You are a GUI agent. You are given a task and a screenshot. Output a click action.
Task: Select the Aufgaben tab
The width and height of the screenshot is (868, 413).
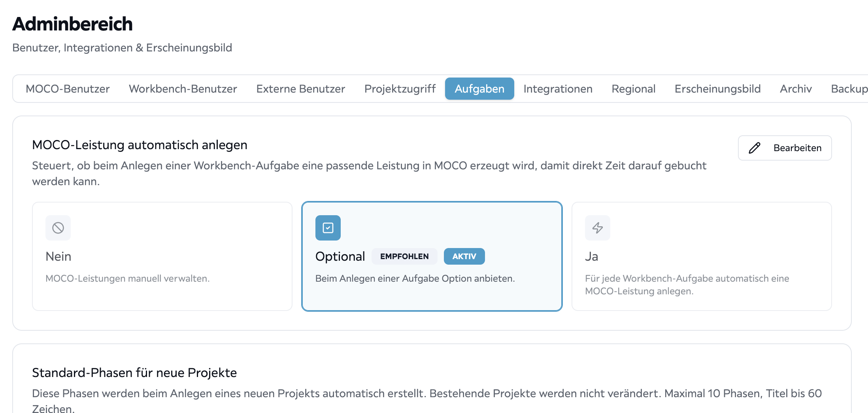[x=479, y=89]
